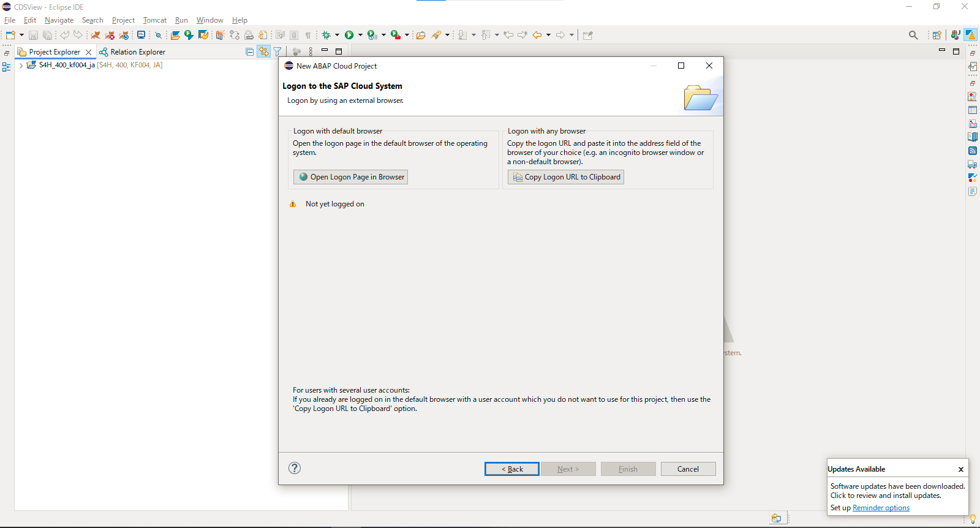Open the Run dropdown arrow
Image resolution: width=980 pixels, height=528 pixels.
click(x=360, y=35)
